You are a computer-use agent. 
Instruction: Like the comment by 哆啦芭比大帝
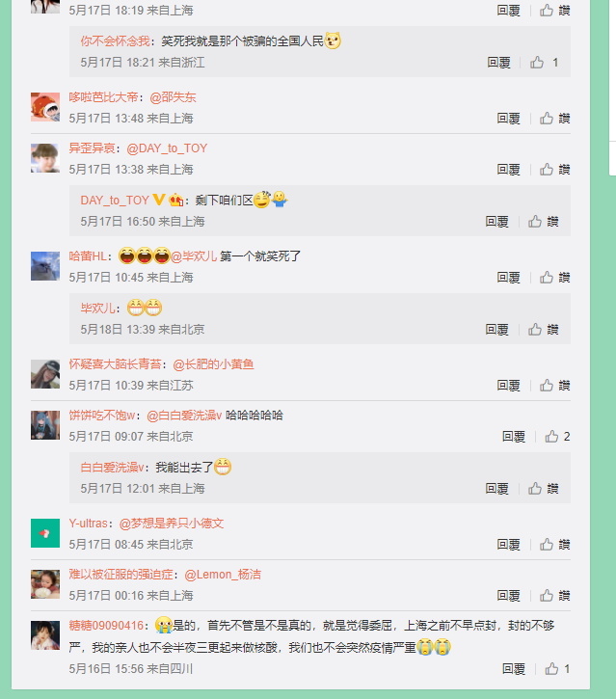point(554,119)
